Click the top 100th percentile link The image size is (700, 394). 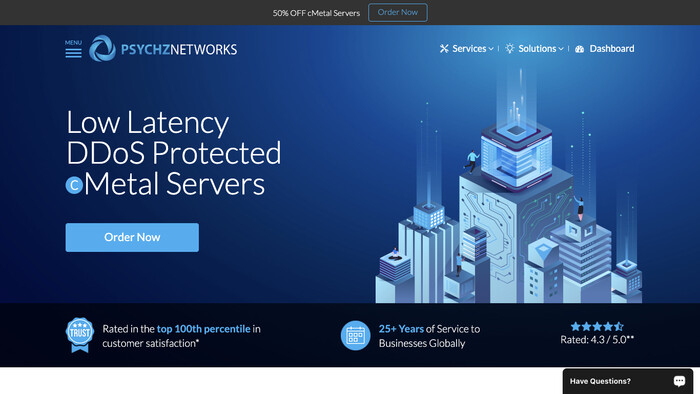point(204,329)
